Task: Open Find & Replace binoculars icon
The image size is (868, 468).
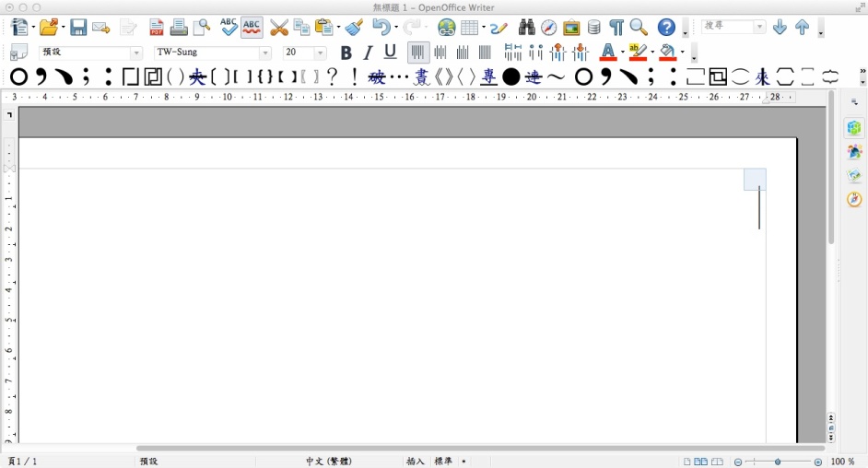Action: point(527,28)
